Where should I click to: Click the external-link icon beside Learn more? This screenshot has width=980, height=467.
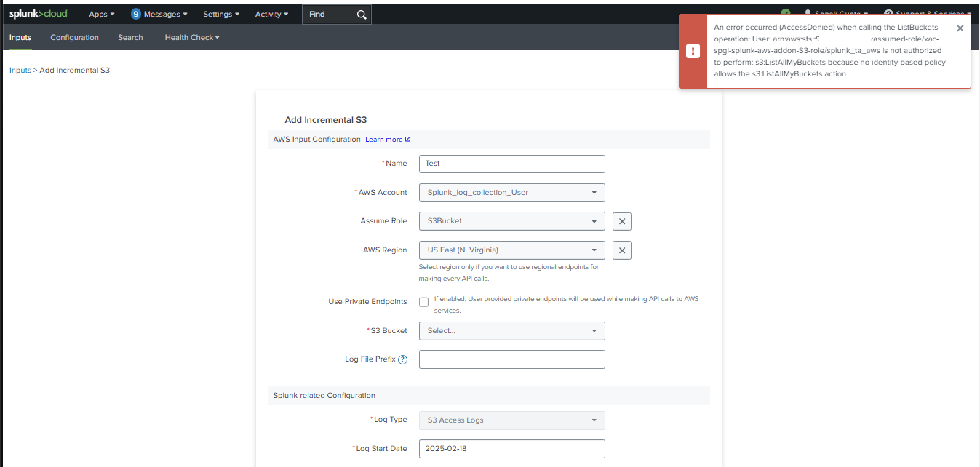[407, 139]
